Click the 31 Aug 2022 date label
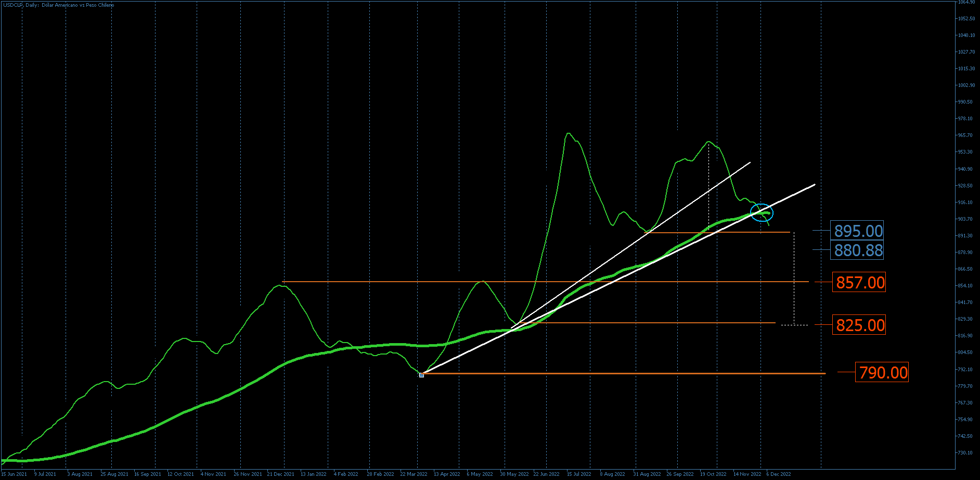The image size is (980, 480). 647,474
